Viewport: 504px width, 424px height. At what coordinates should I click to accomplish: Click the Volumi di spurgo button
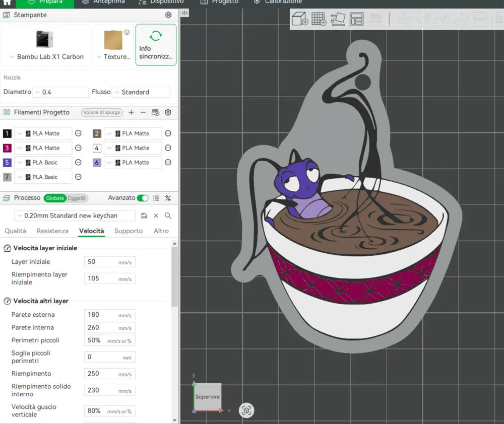point(102,112)
